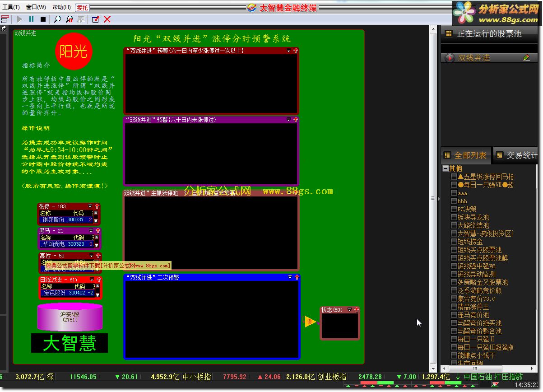
Task: Enable the PZ决策 checkbox
Action: pyautogui.click(x=454, y=209)
